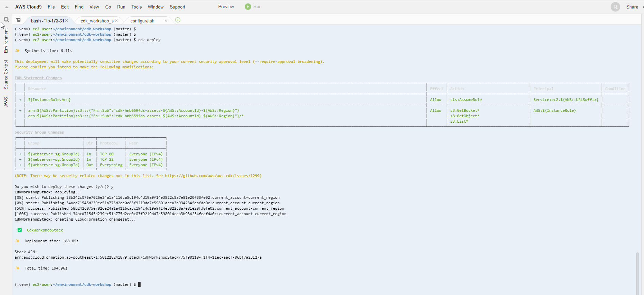Open the AWS side panel
Screen dimensions: 644x295
tap(6, 102)
